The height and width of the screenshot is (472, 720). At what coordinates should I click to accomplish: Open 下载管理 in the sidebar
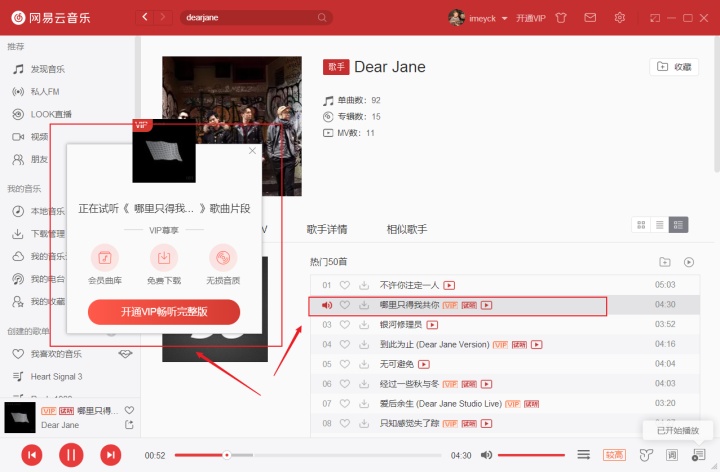tap(39, 234)
